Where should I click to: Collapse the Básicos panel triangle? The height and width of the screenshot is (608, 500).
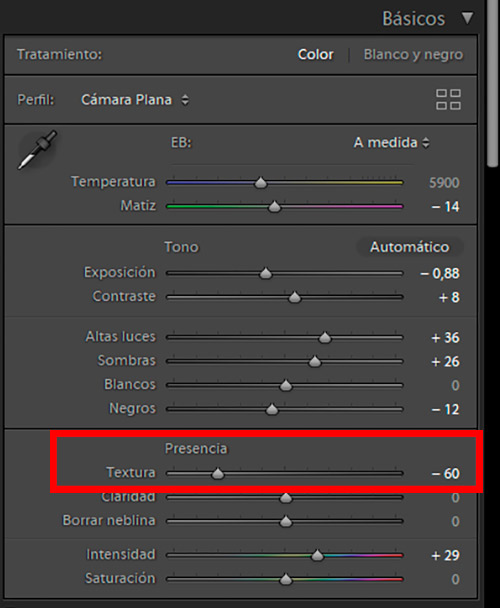pyautogui.click(x=467, y=18)
